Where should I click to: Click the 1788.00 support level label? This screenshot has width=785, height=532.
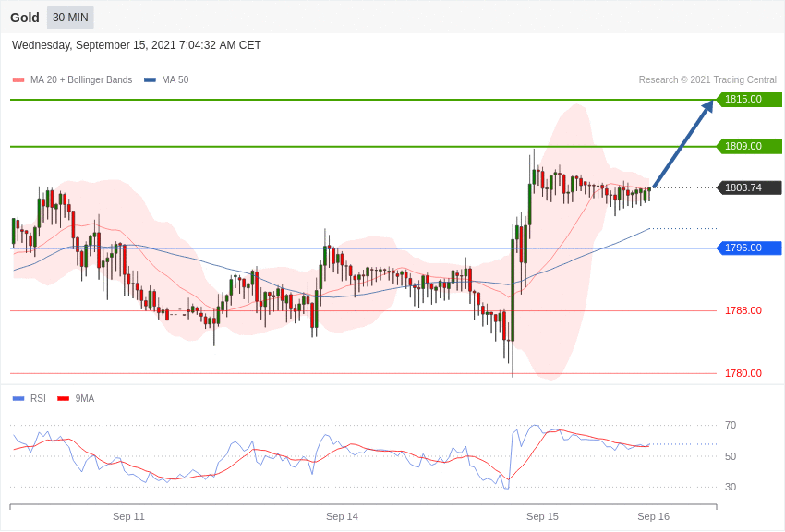coord(743,310)
